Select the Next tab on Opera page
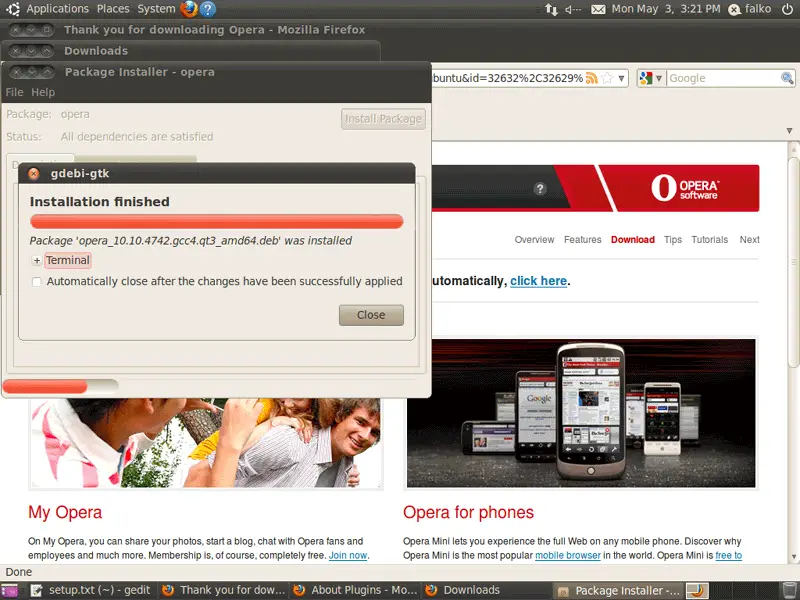This screenshot has height=600, width=800. click(749, 240)
